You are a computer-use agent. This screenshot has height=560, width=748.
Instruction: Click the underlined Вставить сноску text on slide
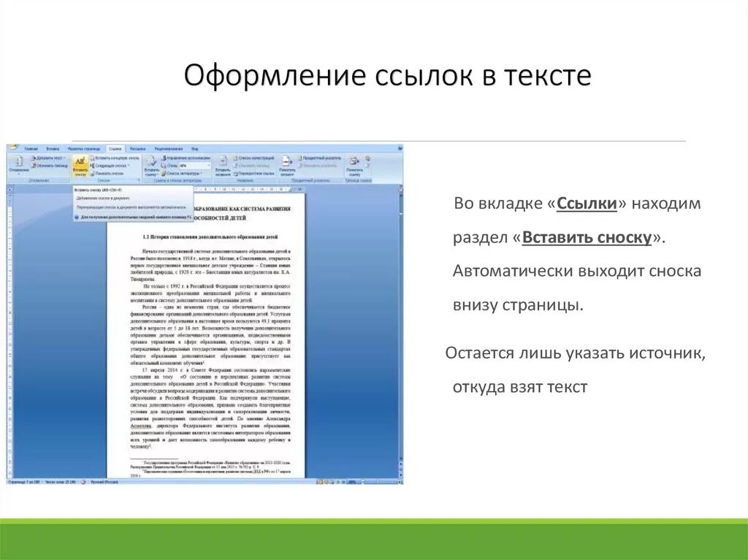[587, 237]
